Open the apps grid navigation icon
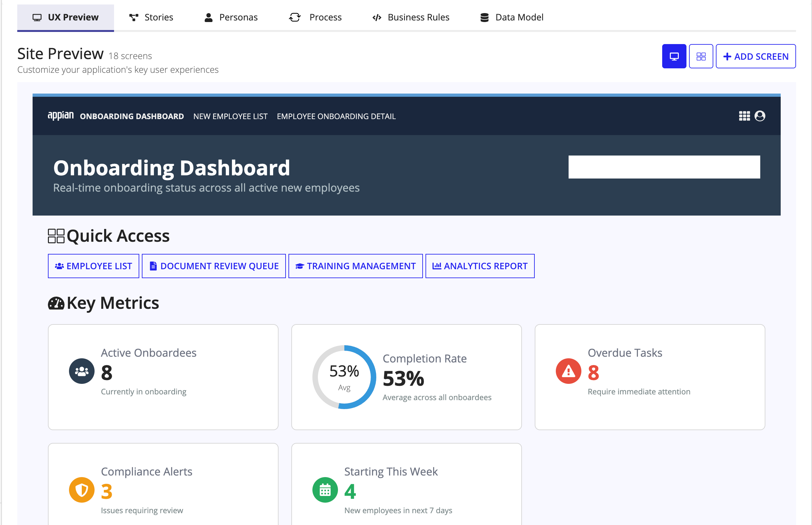 click(744, 116)
